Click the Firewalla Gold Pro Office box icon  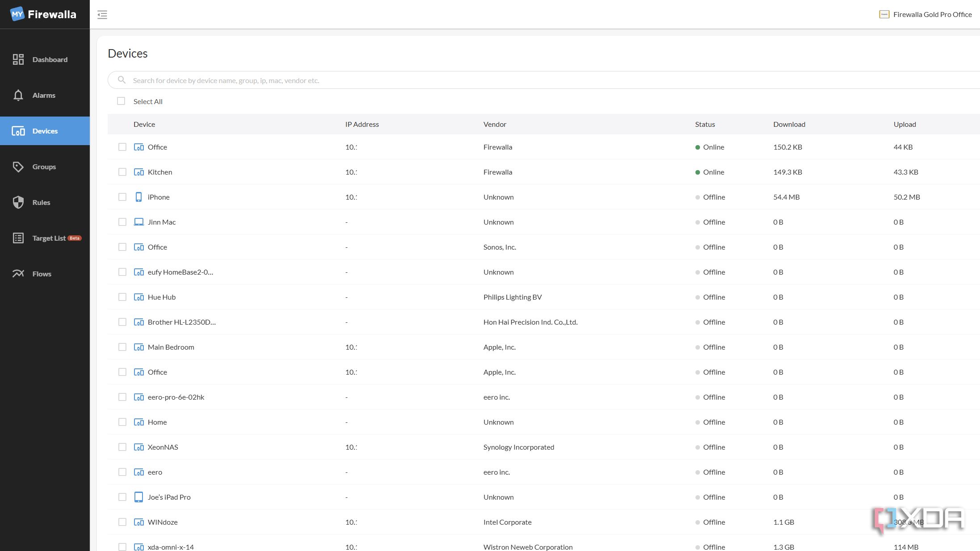tap(884, 15)
